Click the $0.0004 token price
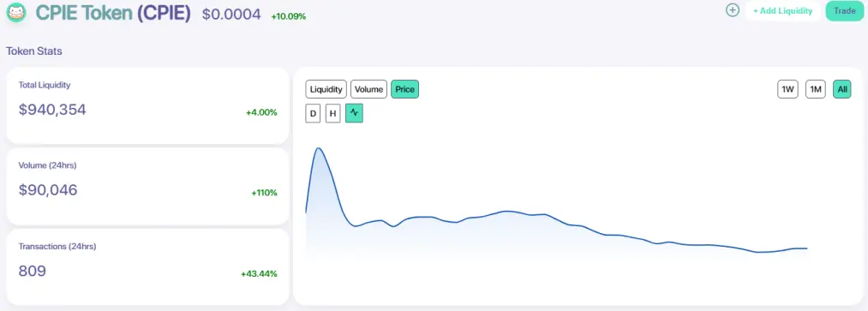This screenshot has width=868, height=311. pyautogui.click(x=231, y=15)
